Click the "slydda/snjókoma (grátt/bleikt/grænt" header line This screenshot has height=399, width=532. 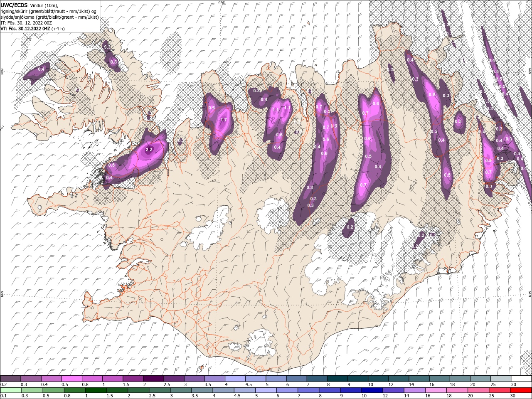(x=49, y=17)
